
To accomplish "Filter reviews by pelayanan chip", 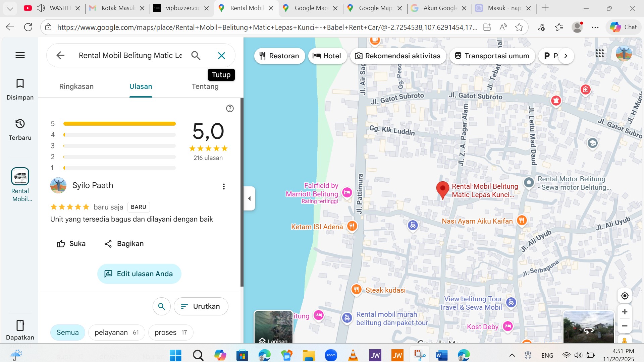I will 116,332.
